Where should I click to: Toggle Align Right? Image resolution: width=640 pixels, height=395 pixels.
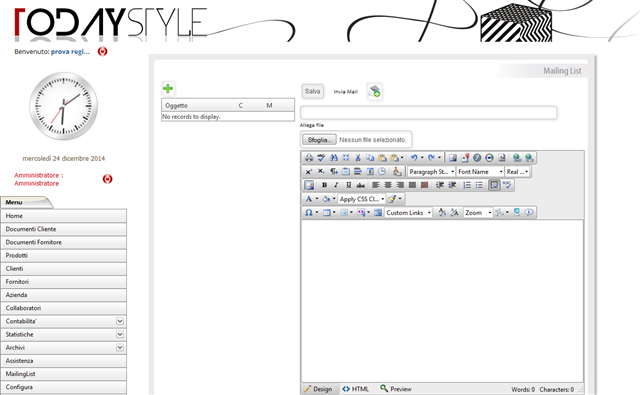point(400,185)
